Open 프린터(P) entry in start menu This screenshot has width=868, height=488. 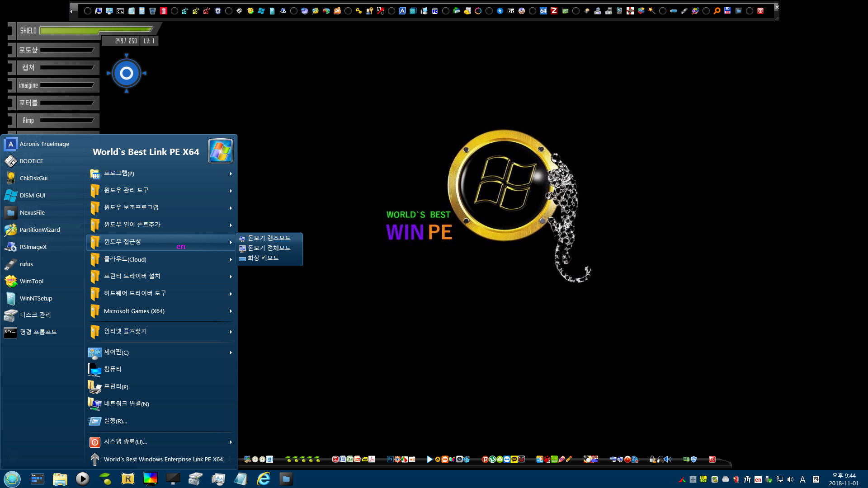(161, 387)
